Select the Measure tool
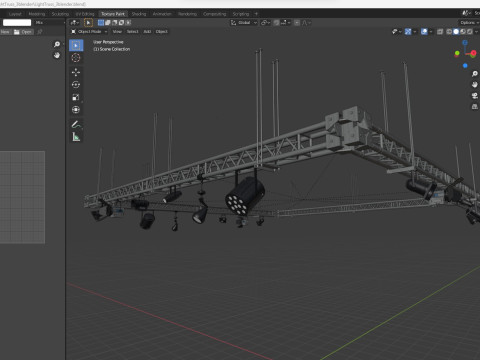 tap(76, 137)
